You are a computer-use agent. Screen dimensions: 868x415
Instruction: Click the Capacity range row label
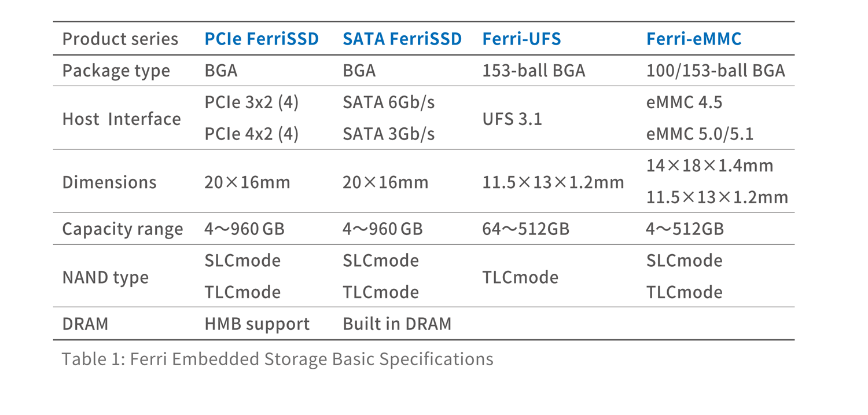point(123,229)
